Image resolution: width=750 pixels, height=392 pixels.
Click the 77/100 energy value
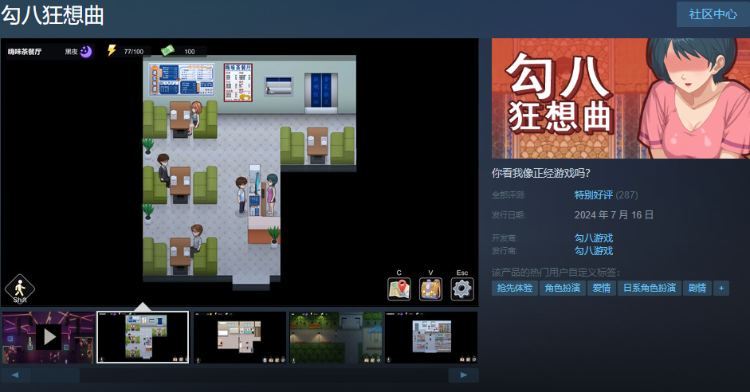pyautogui.click(x=133, y=51)
